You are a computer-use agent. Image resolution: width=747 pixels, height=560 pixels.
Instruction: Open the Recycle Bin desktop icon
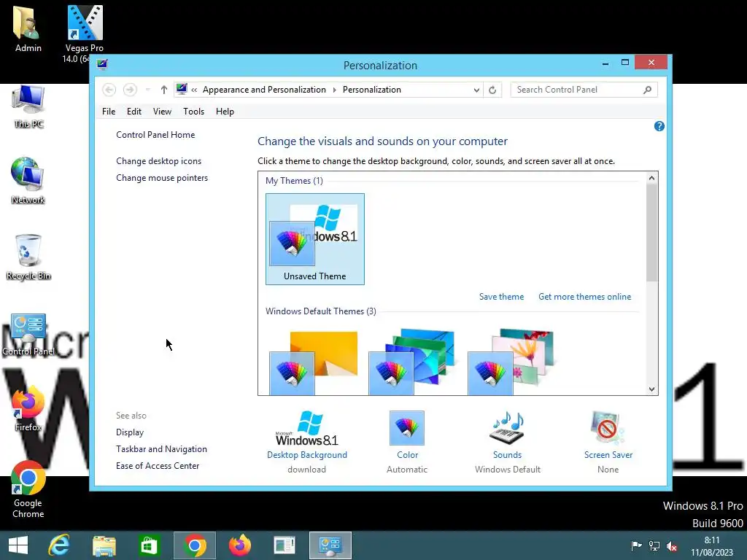28,257
